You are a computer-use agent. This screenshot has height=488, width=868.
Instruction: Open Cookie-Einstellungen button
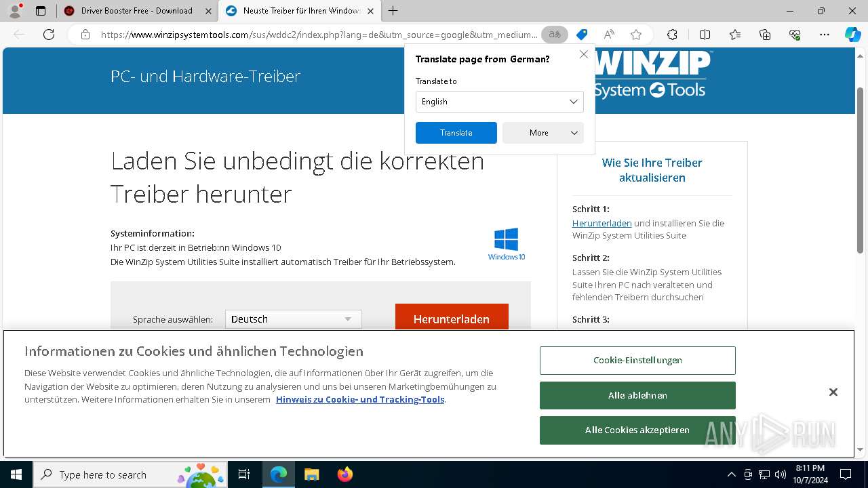637,361
